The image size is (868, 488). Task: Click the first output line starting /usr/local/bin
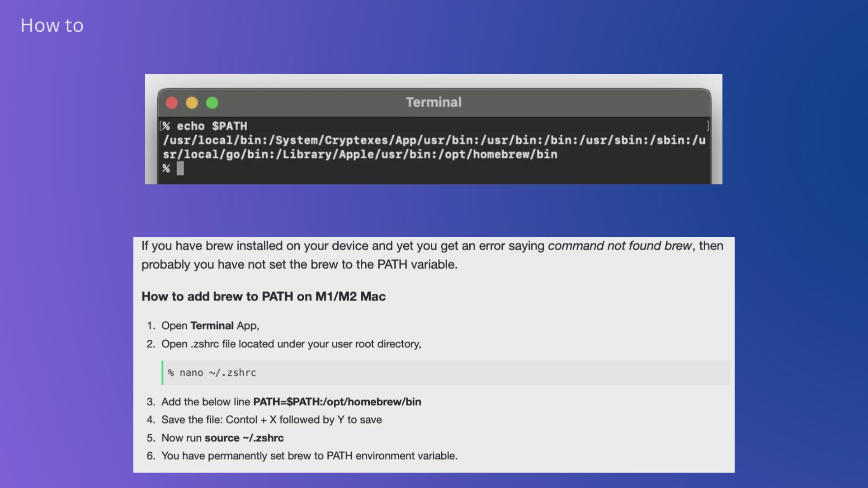[434, 141]
